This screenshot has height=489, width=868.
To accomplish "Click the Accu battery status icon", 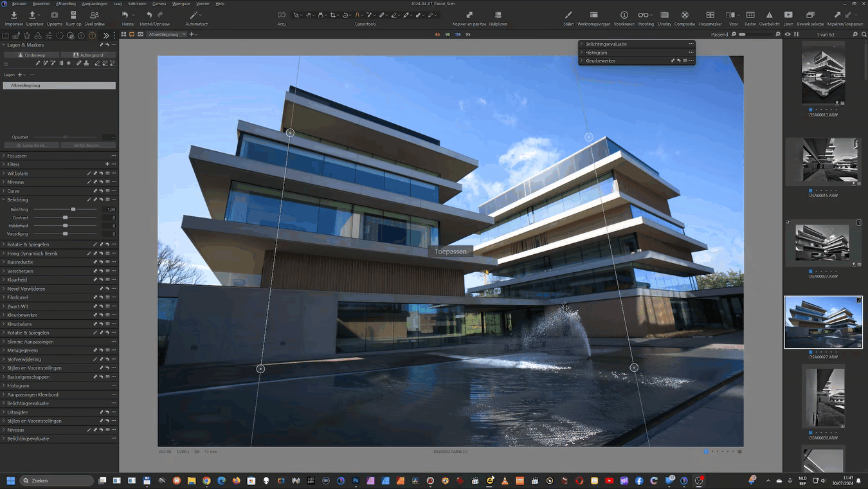I will [282, 15].
